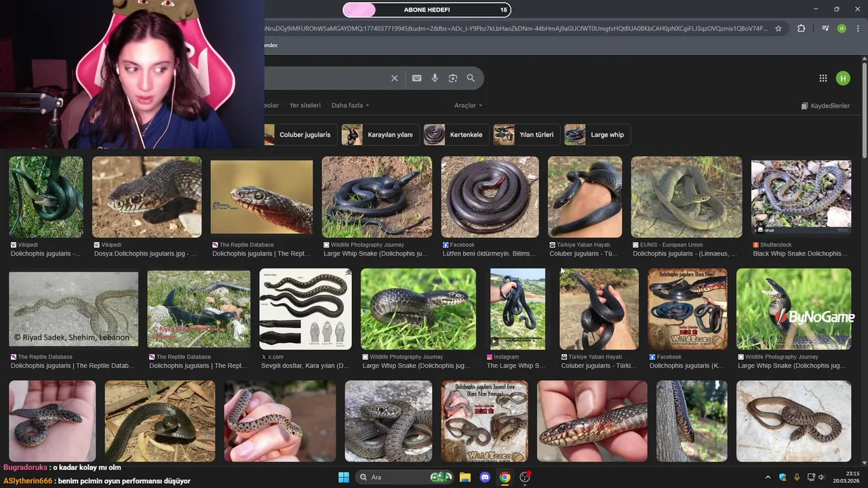The width and height of the screenshot is (868, 488).
Task: Switch to Chrome in the taskbar
Action: click(x=505, y=477)
